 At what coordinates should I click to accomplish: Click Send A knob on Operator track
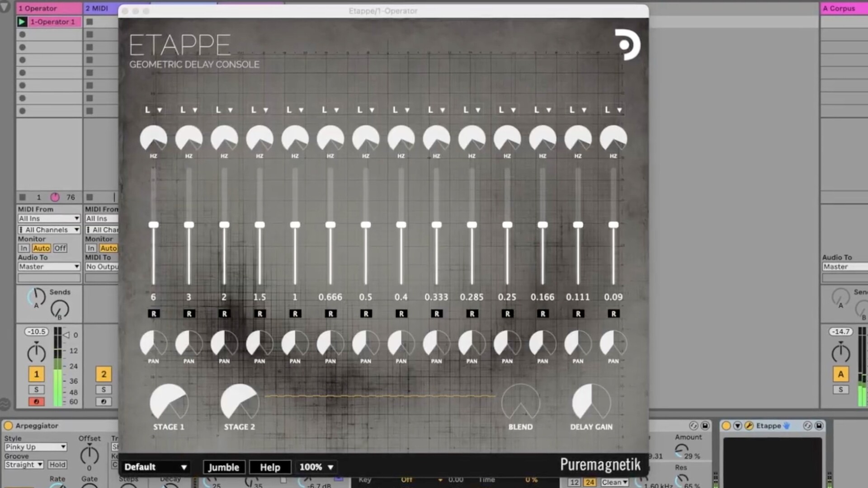click(x=37, y=297)
